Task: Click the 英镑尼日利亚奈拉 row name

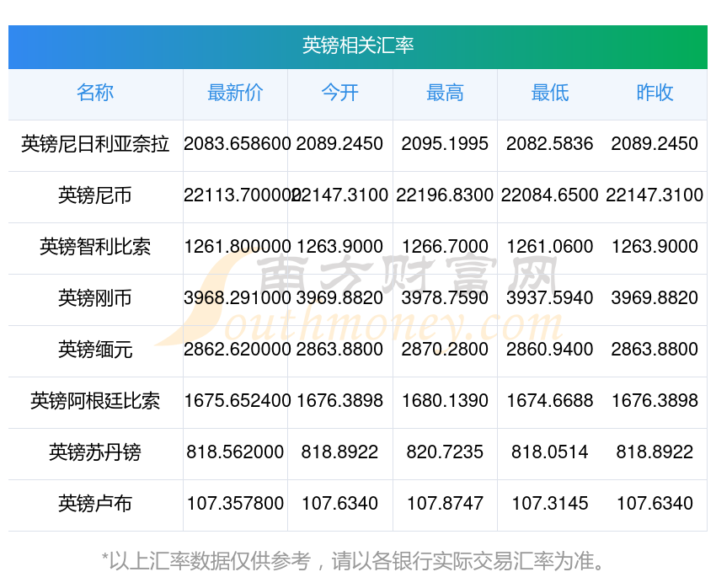Action: pyautogui.click(x=95, y=144)
